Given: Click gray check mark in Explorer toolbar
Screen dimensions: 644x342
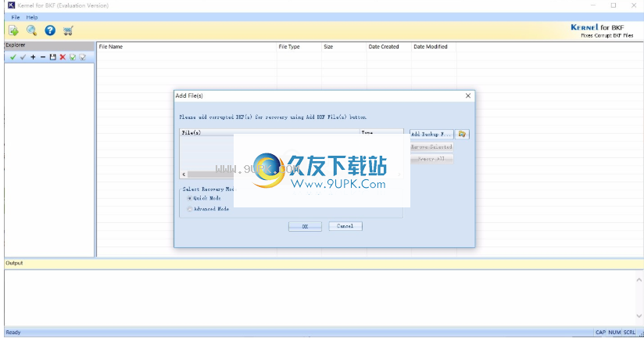Looking at the screenshot, I should point(23,57).
